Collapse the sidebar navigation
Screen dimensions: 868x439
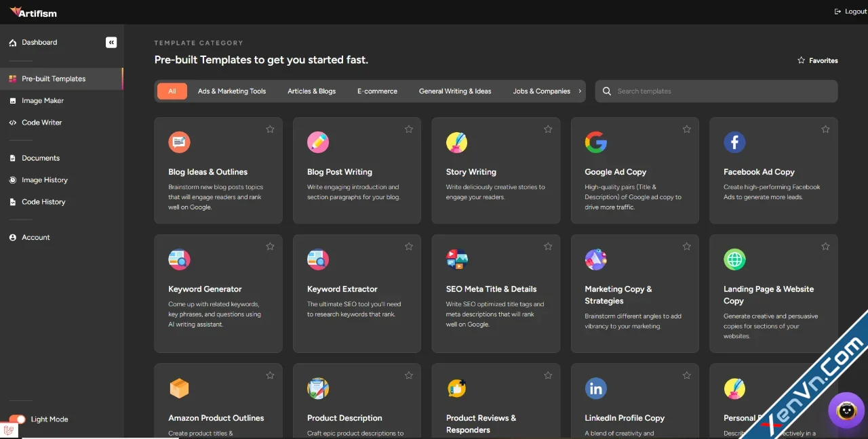coord(111,42)
